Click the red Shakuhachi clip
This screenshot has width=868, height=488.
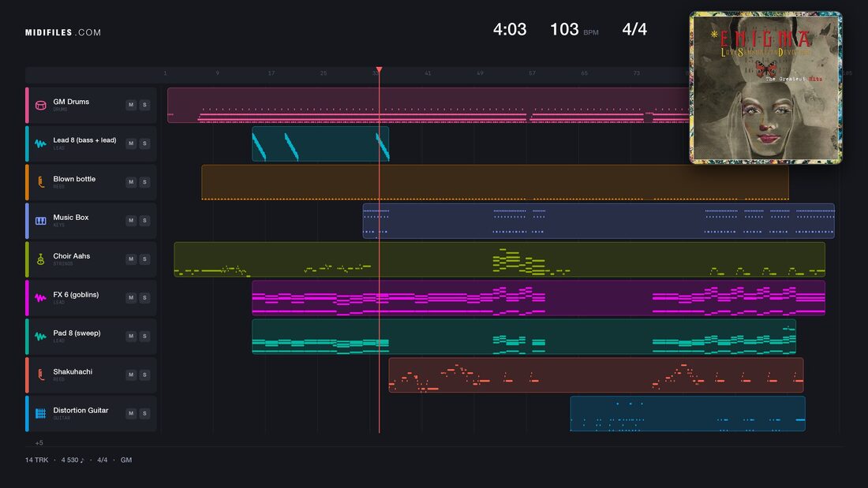[596, 375]
